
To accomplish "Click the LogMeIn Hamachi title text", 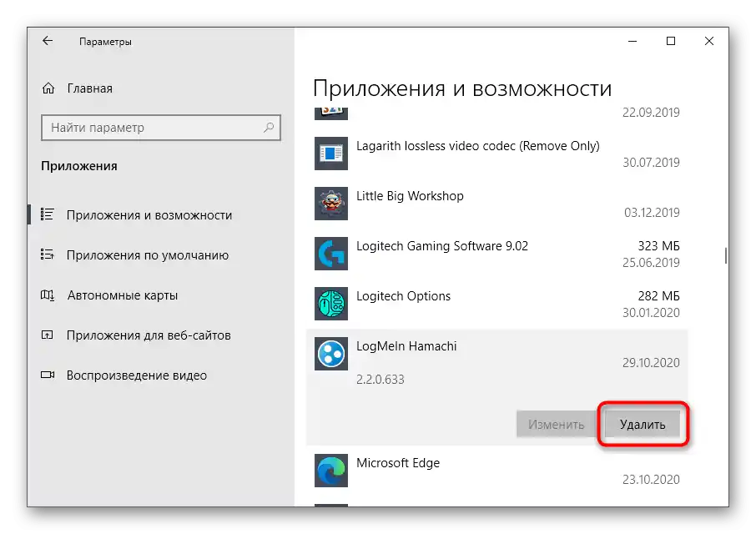I will [x=406, y=346].
